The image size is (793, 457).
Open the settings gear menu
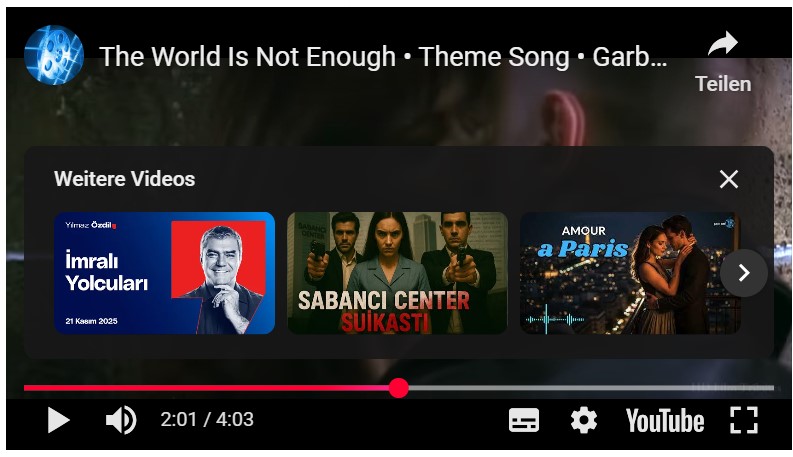click(584, 420)
